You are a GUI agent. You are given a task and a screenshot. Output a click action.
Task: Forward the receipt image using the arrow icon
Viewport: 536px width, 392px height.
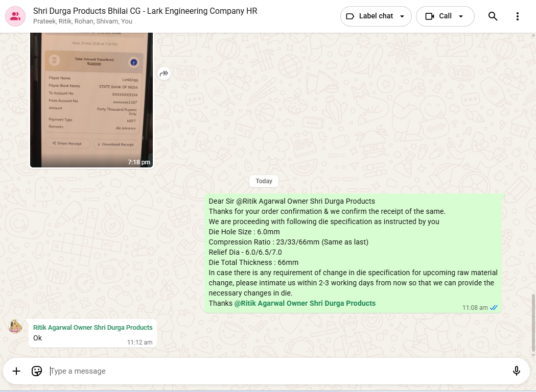click(x=164, y=73)
